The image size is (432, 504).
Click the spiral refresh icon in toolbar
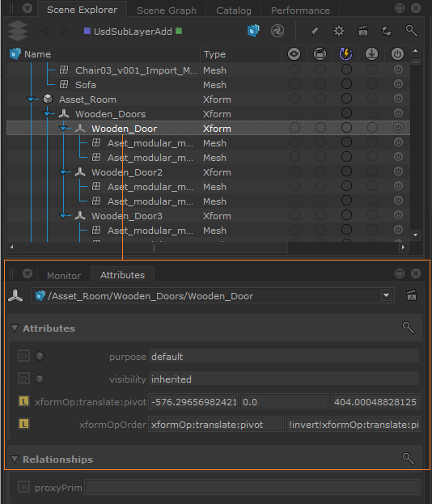[x=277, y=31]
